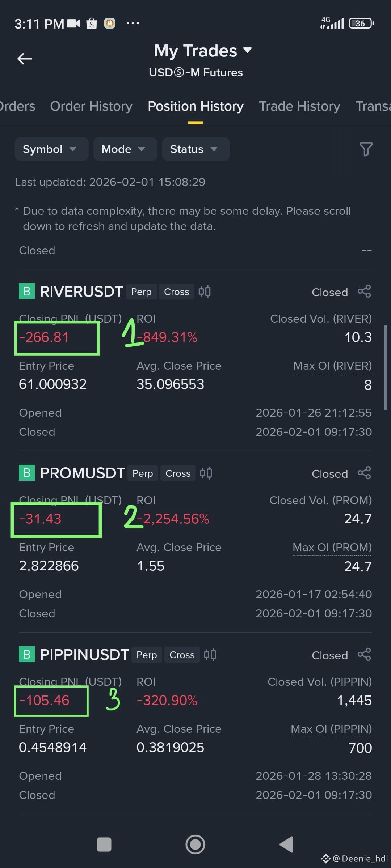
Task: Click the vertical scrollbar on right edge
Action: click(386, 367)
